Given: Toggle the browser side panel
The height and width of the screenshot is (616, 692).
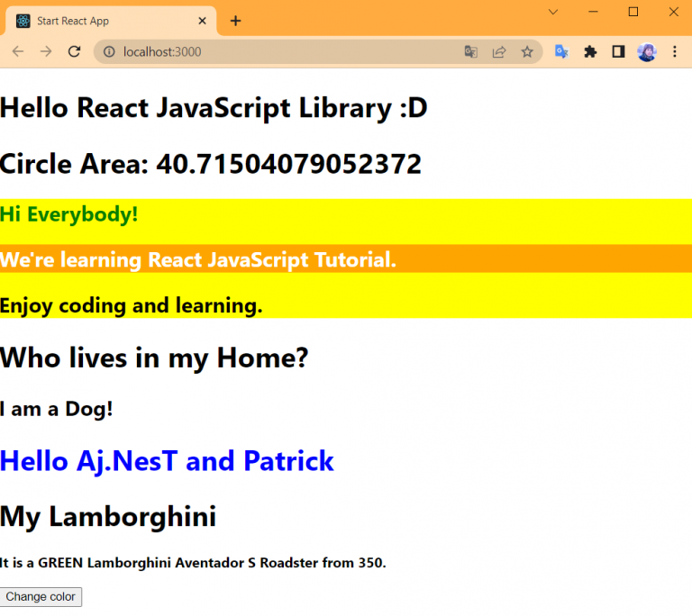Looking at the screenshot, I should [x=618, y=52].
